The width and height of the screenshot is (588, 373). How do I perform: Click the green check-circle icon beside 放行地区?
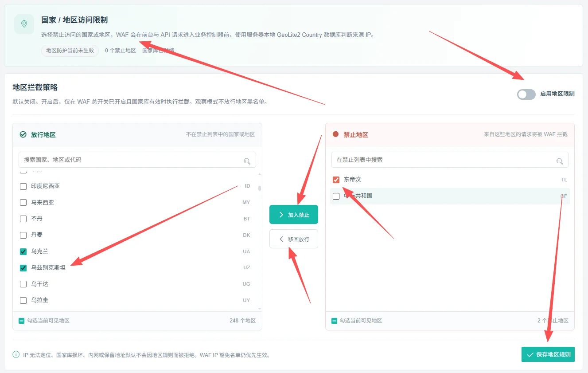23,134
